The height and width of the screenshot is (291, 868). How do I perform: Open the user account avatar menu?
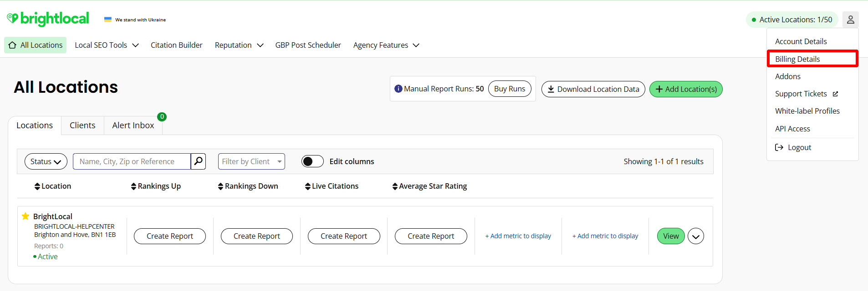point(850,20)
